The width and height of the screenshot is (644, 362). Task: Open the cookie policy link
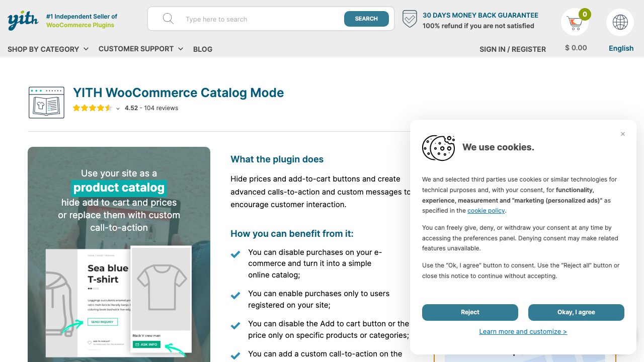click(486, 210)
